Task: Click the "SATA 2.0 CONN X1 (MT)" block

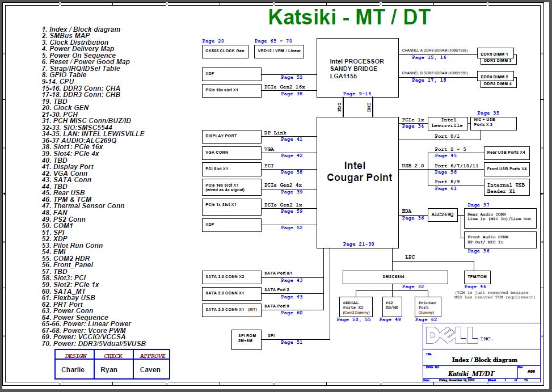Action: (x=231, y=310)
